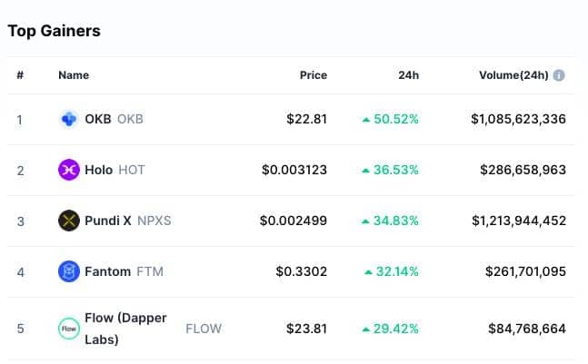
Task: Click the green up arrow next to 29.42%
Action: click(x=366, y=330)
